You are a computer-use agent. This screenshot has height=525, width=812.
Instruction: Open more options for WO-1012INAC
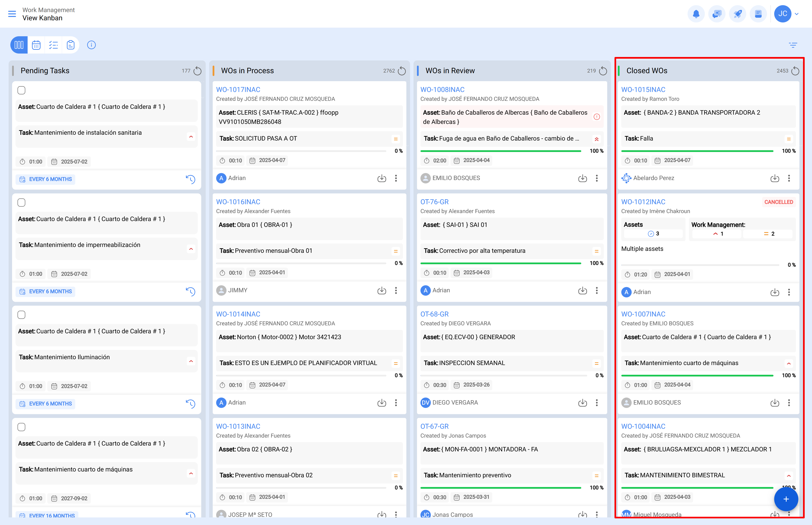[x=789, y=292]
